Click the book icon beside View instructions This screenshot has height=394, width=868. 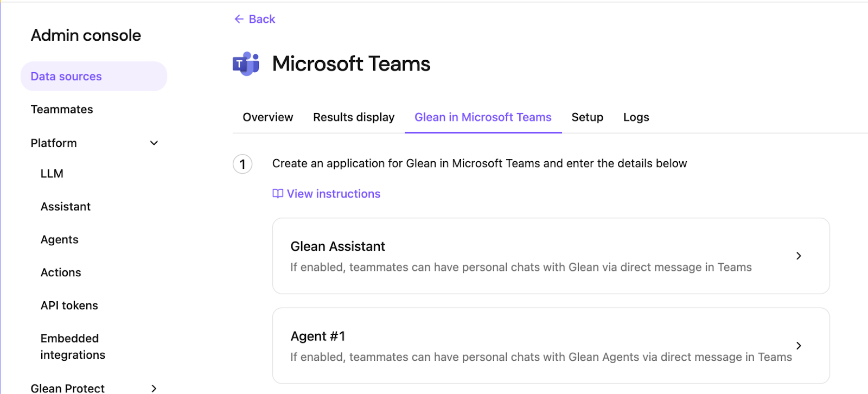(278, 194)
